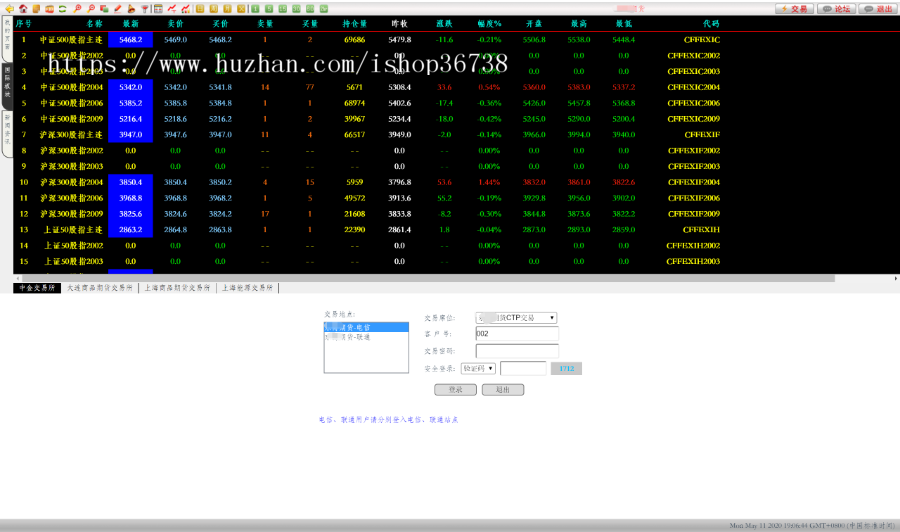
Task: Select the 联通 trading site option
Action: coord(366,337)
